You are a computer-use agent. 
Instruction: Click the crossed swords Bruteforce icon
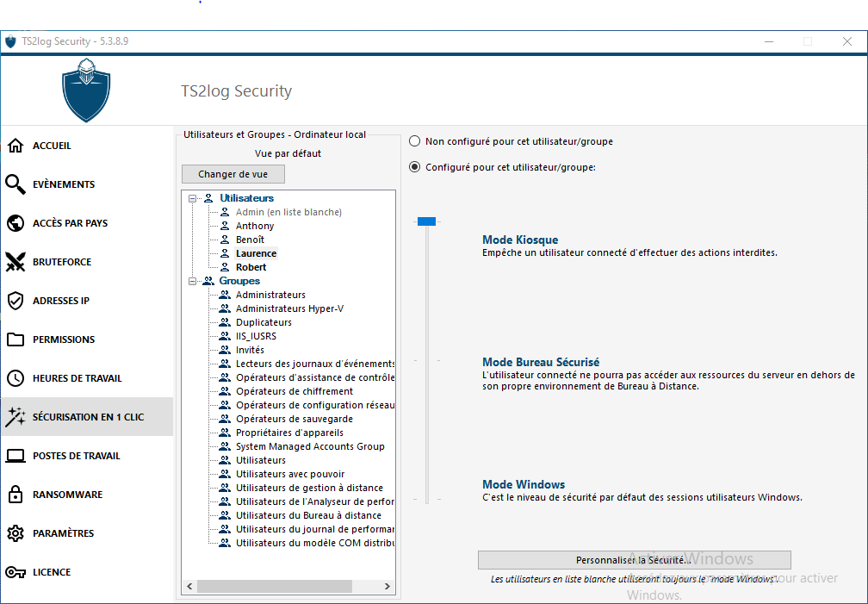[x=15, y=262]
